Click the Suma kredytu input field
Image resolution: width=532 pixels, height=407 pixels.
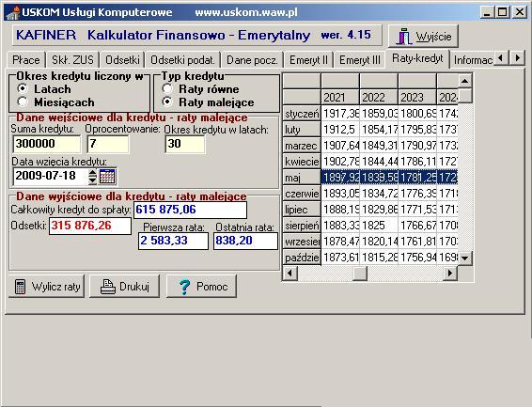[47, 144]
